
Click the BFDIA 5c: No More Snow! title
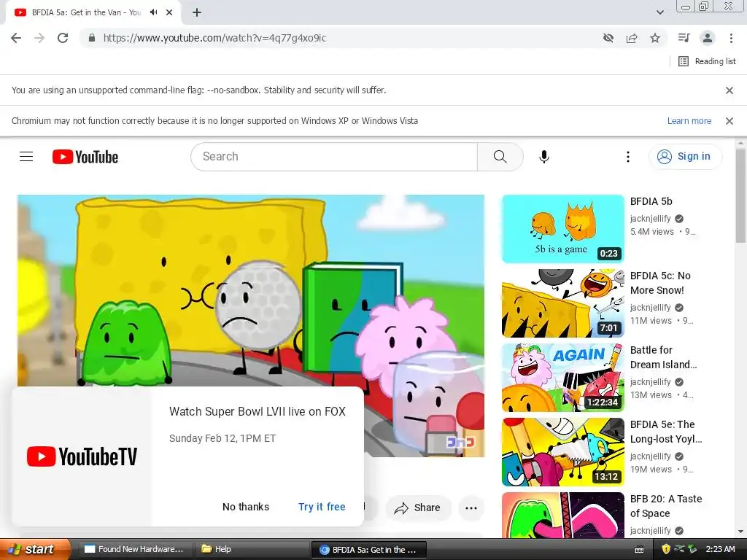click(659, 283)
